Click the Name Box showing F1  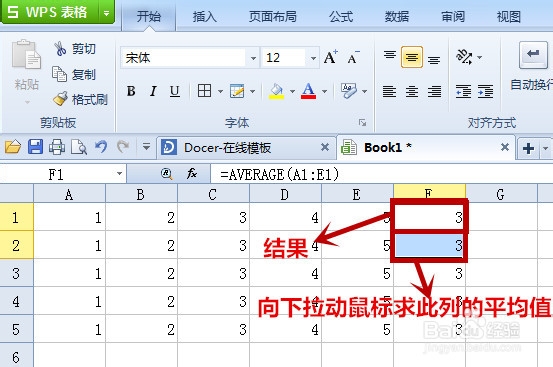pos(56,174)
